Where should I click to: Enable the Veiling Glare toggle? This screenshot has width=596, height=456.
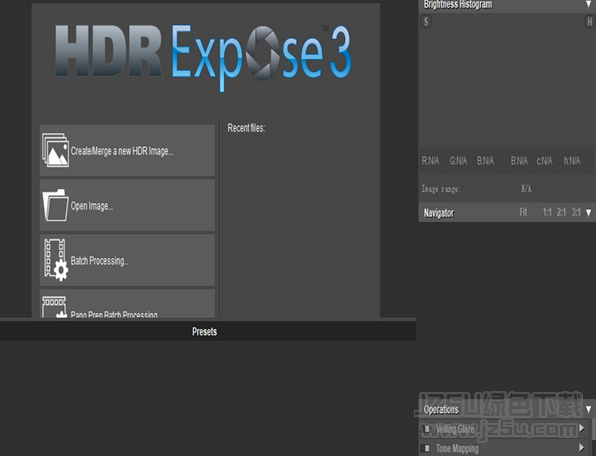(x=426, y=429)
